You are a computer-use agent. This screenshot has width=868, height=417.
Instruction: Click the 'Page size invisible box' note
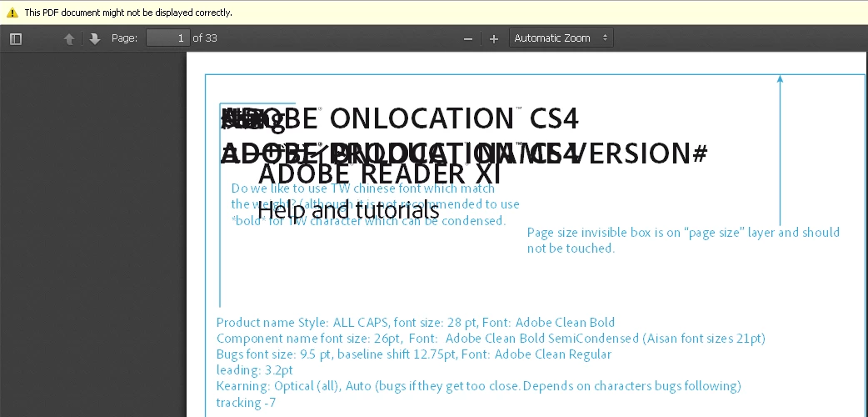click(x=683, y=240)
